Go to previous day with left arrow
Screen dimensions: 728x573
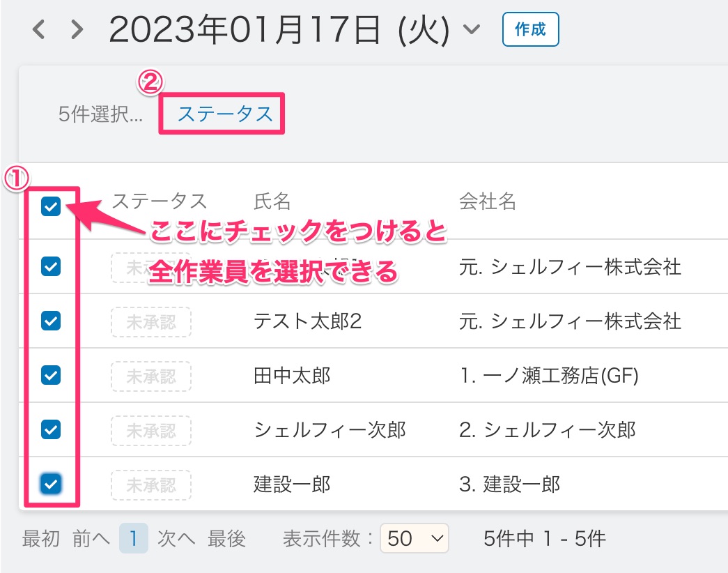click(x=40, y=30)
